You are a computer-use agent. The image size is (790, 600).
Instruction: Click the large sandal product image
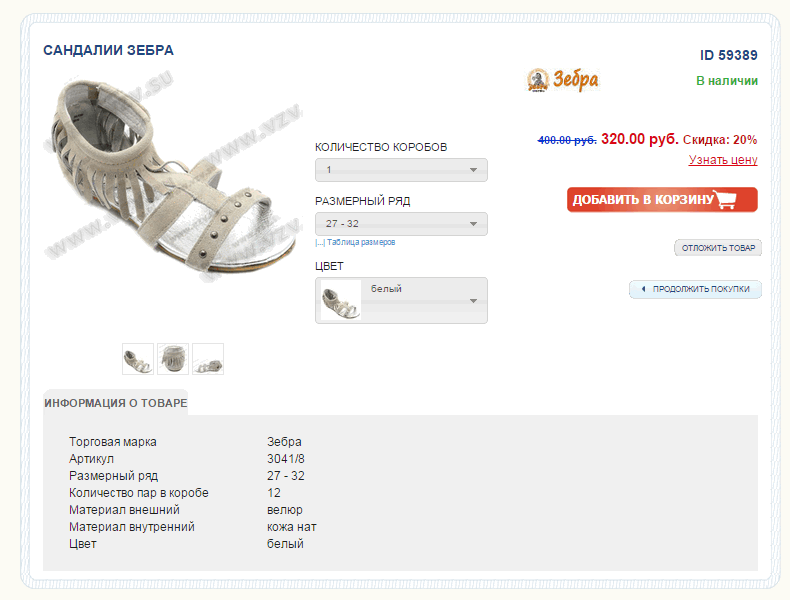tap(170, 180)
